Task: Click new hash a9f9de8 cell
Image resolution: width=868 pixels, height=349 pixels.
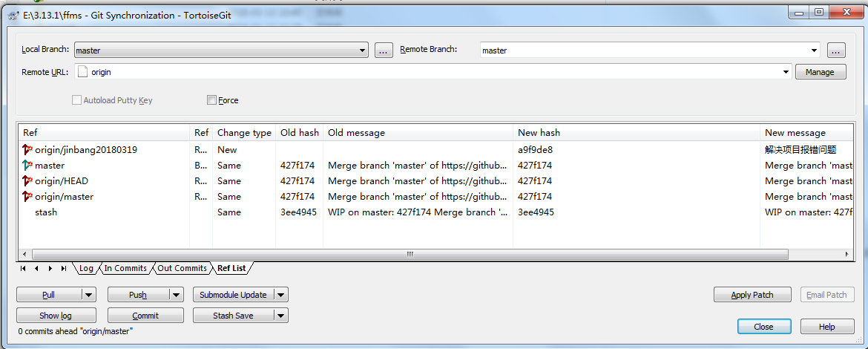Action: (535, 149)
